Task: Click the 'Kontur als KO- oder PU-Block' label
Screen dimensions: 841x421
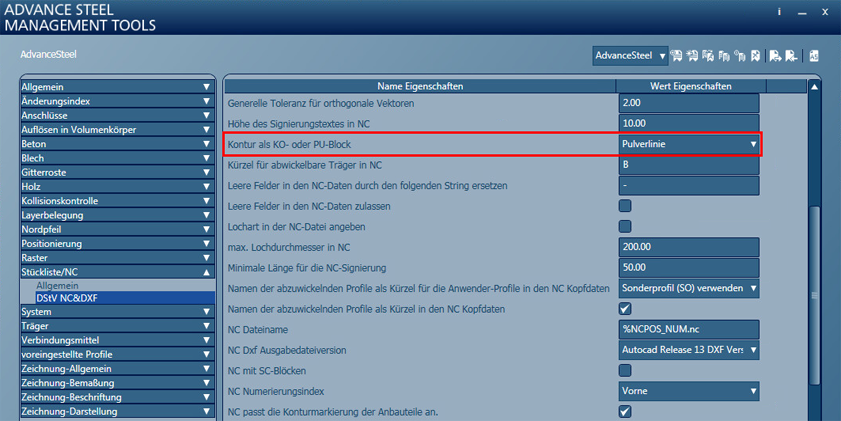Action: click(x=289, y=144)
